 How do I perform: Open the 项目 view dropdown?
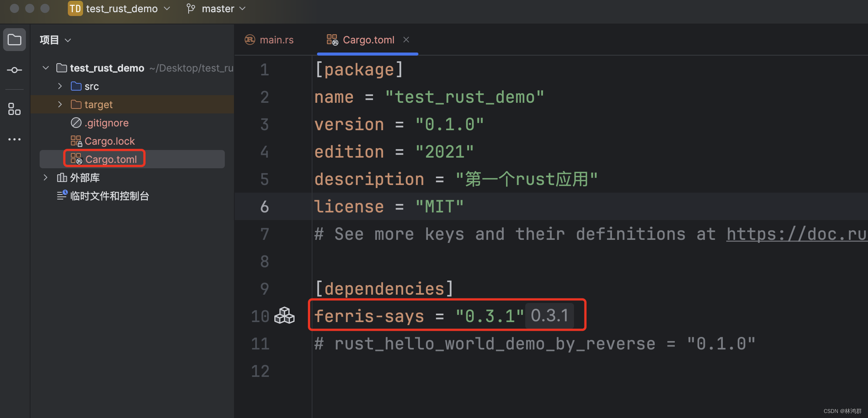(56, 40)
